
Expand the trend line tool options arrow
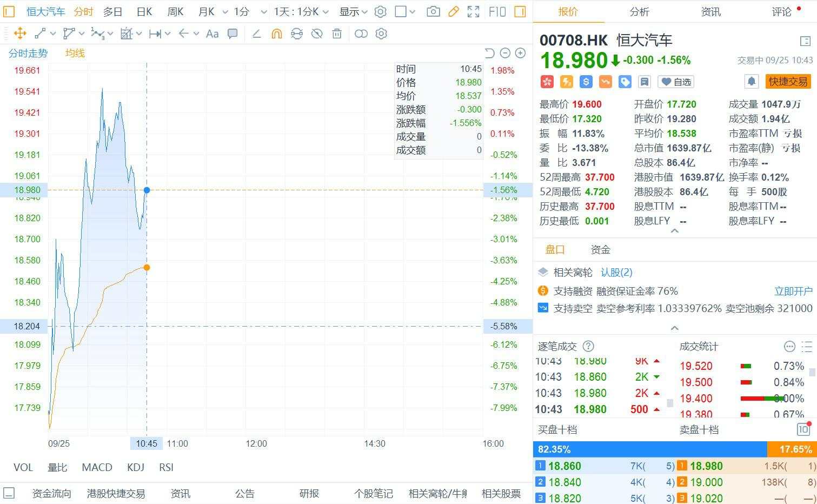pyautogui.click(x=52, y=34)
